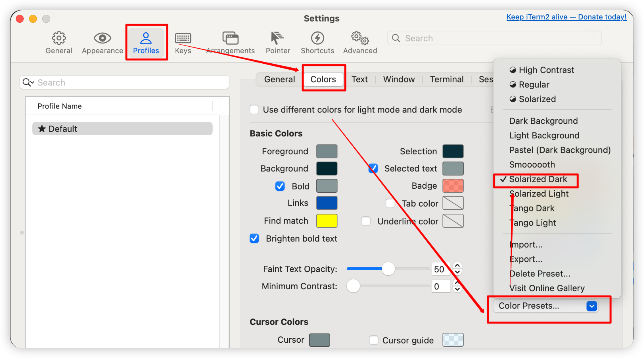Viewport: 644px width, 358px height.
Task: Switch to the General profile tab
Action: pos(279,79)
